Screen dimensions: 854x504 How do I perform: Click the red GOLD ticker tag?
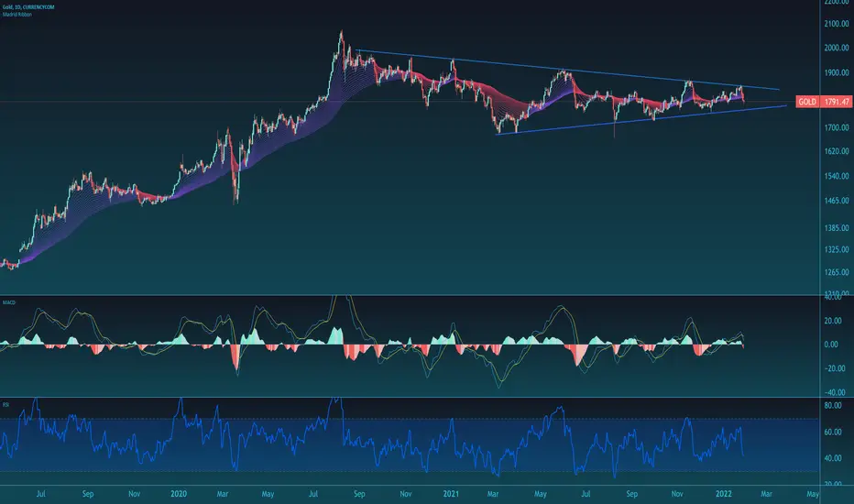[x=807, y=102]
